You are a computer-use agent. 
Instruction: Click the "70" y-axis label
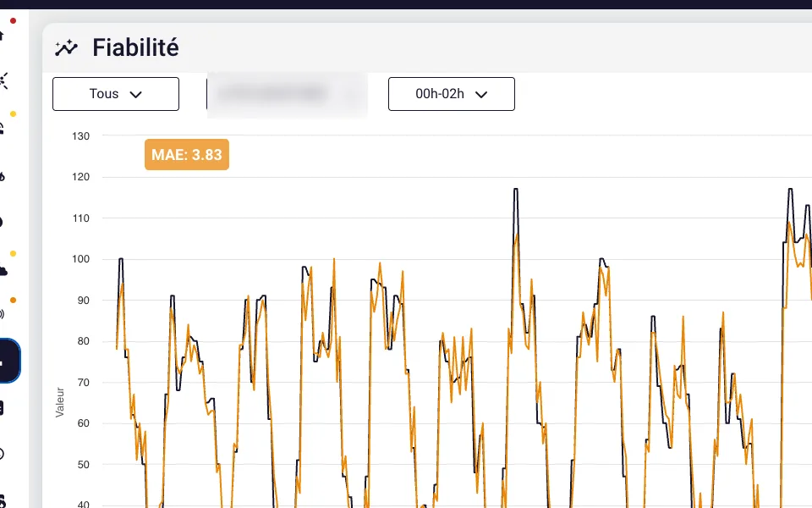84,383
